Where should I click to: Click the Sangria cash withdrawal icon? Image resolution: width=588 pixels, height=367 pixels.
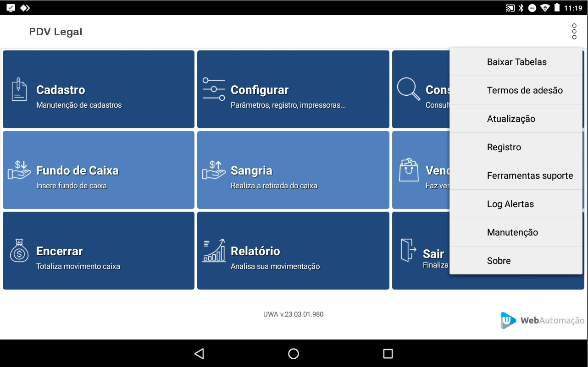214,170
